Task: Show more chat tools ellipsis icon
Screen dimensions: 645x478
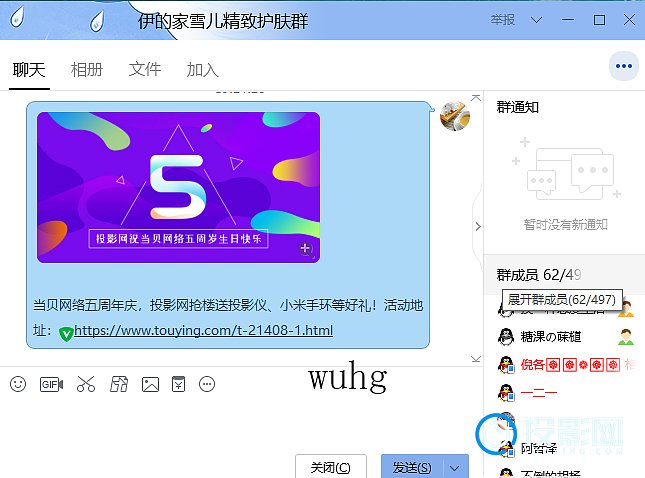Action: pos(207,384)
